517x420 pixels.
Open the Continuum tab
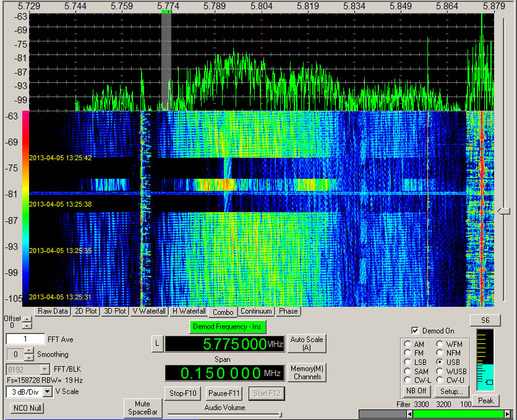coord(256,311)
